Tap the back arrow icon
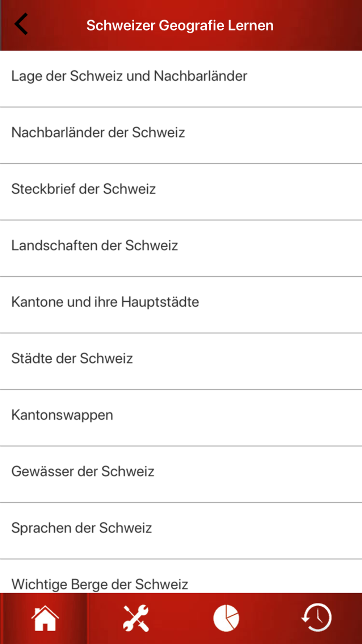This screenshot has width=362, height=644. [21, 24]
